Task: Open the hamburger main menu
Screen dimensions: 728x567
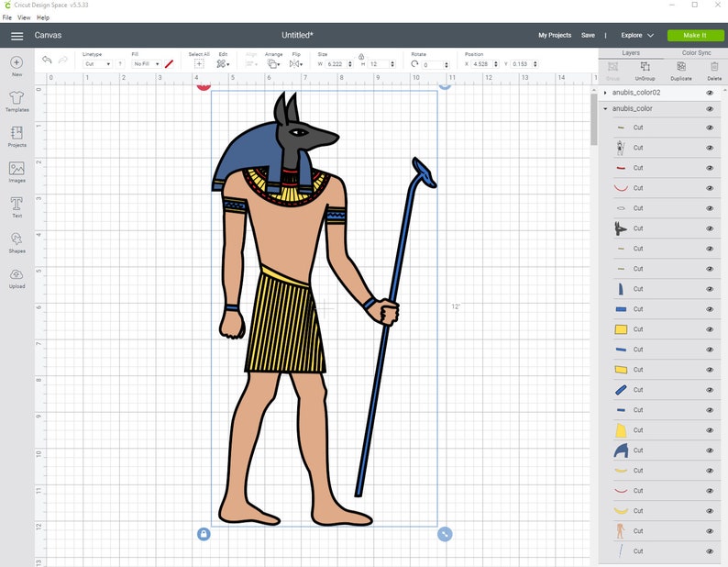Action: pos(17,36)
